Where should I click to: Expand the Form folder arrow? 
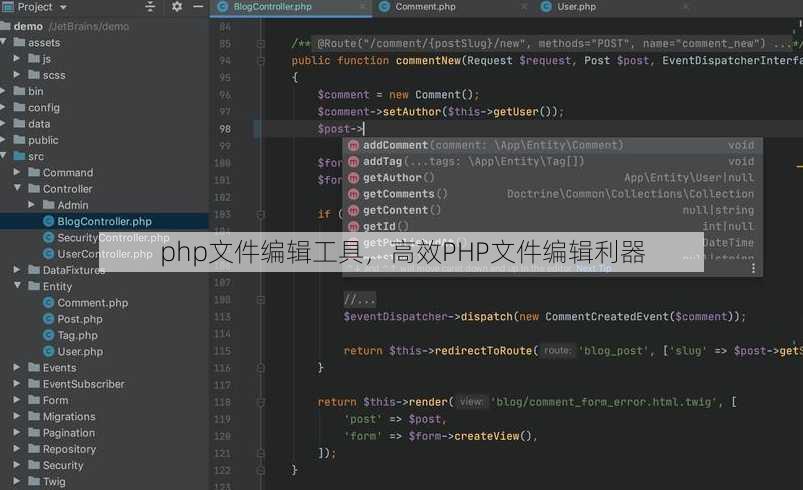pos(17,400)
